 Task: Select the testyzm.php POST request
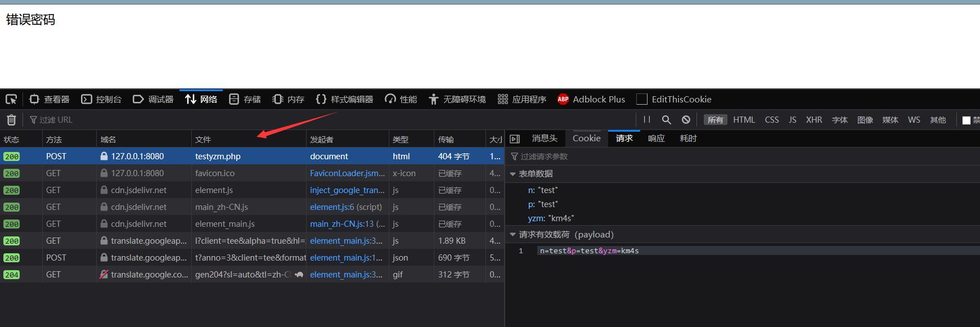tap(252, 156)
